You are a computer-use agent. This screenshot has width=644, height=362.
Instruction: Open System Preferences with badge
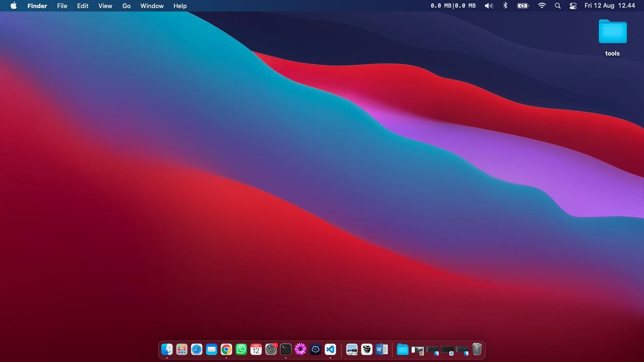(x=271, y=350)
